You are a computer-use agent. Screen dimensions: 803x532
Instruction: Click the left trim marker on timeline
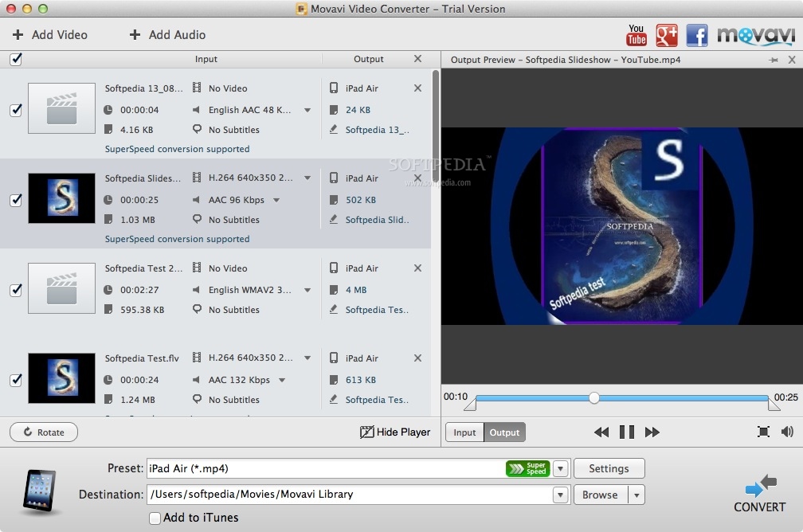point(470,404)
